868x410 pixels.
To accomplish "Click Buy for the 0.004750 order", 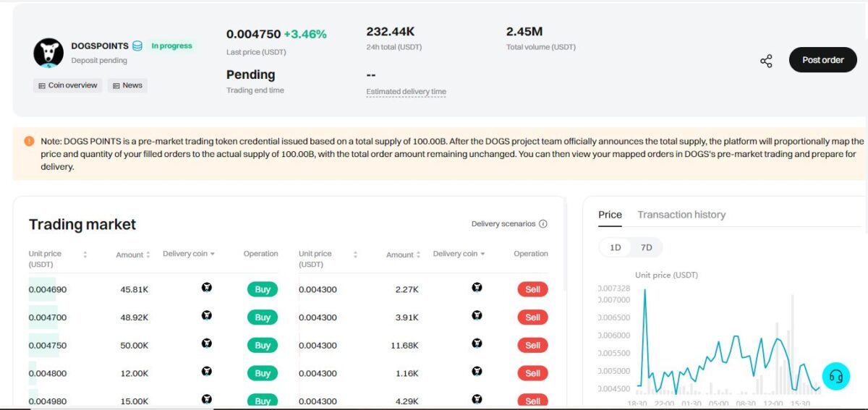I will 263,346.
